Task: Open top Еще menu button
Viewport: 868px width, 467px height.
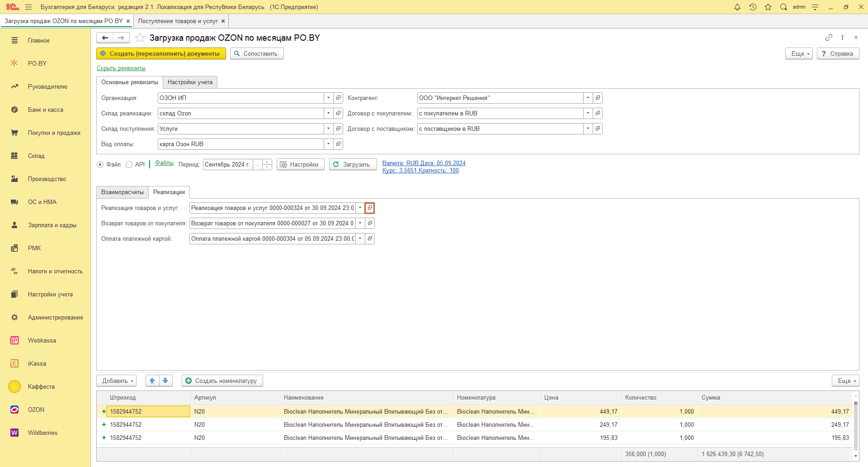Action: (x=799, y=53)
